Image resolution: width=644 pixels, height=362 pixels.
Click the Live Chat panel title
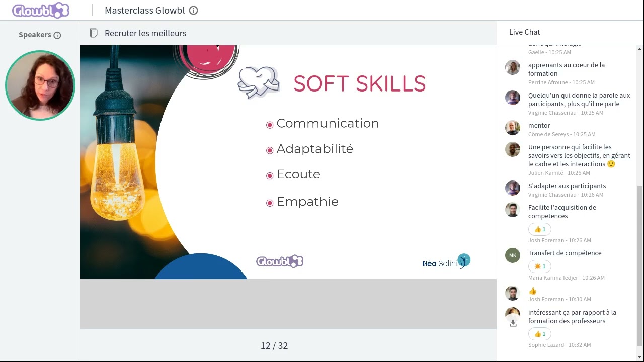[524, 32]
